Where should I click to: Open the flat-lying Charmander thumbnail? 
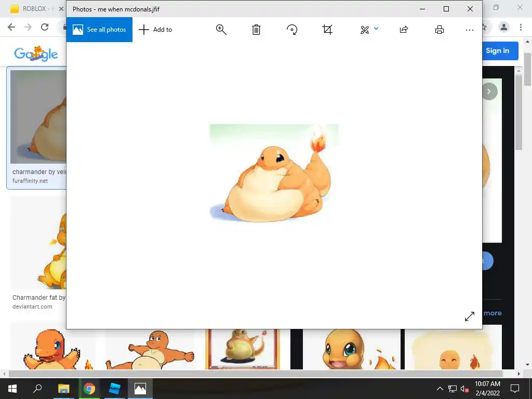(150, 349)
